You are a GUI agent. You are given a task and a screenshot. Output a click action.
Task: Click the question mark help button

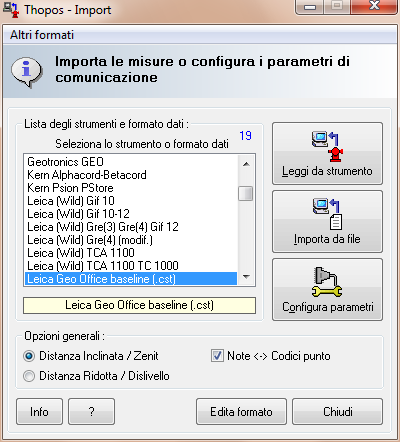coord(92,412)
